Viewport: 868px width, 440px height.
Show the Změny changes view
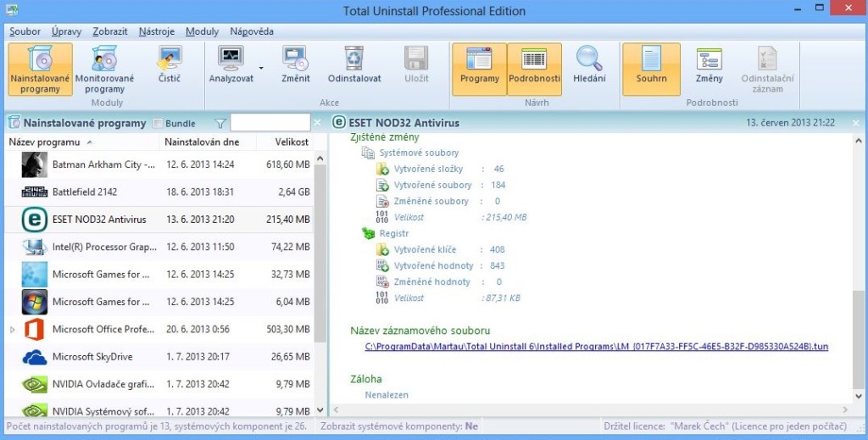coord(709,65)
